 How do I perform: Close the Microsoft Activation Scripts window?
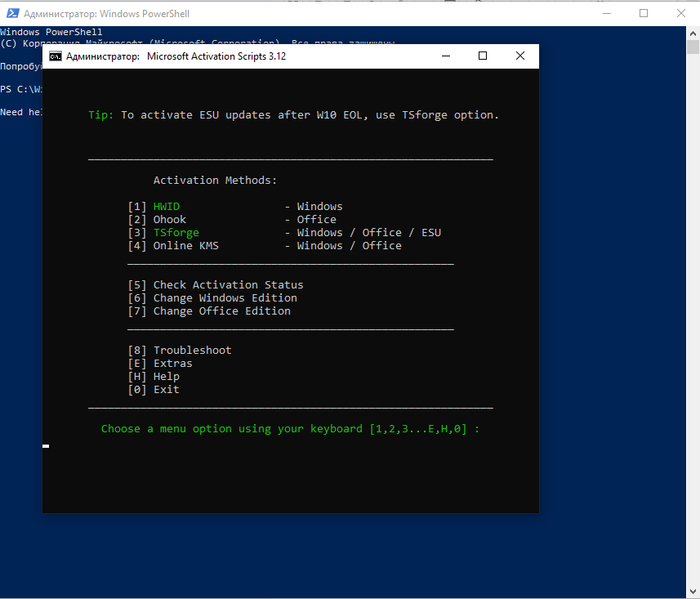[x=520, y=56]
